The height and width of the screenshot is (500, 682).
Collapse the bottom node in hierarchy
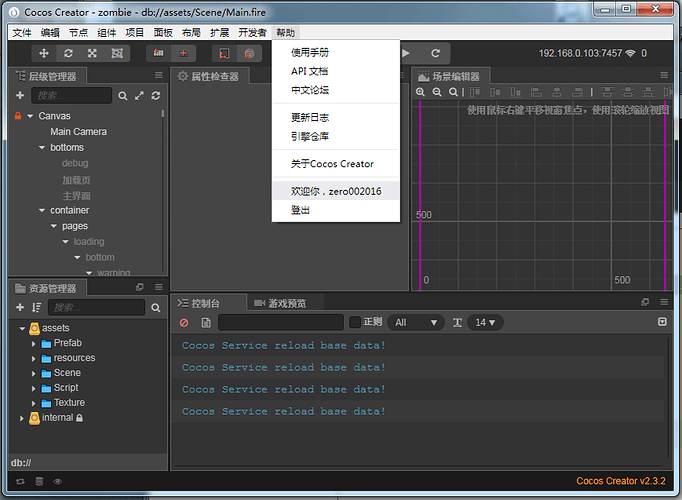click(x=77, y=257)
